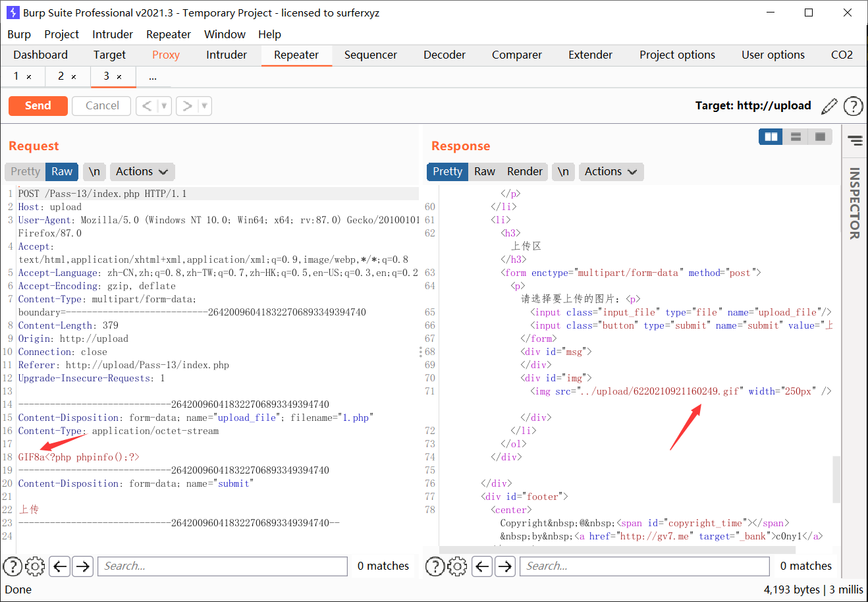The height and width of the screenshot is (602, 868).
Task: Open the CO2 extension tab
Action: pyautogui.click(x=842, y=55)
